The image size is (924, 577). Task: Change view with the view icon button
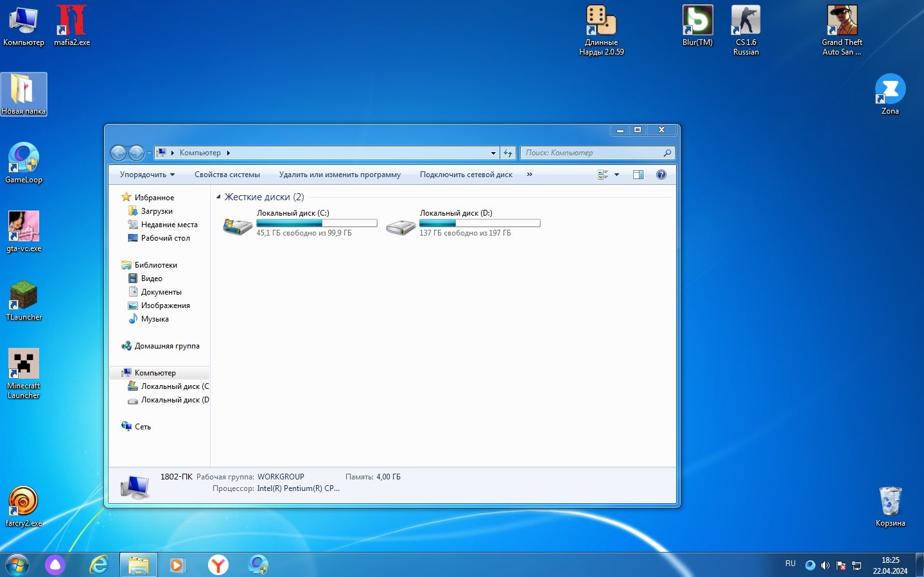(x=603, y=175)
